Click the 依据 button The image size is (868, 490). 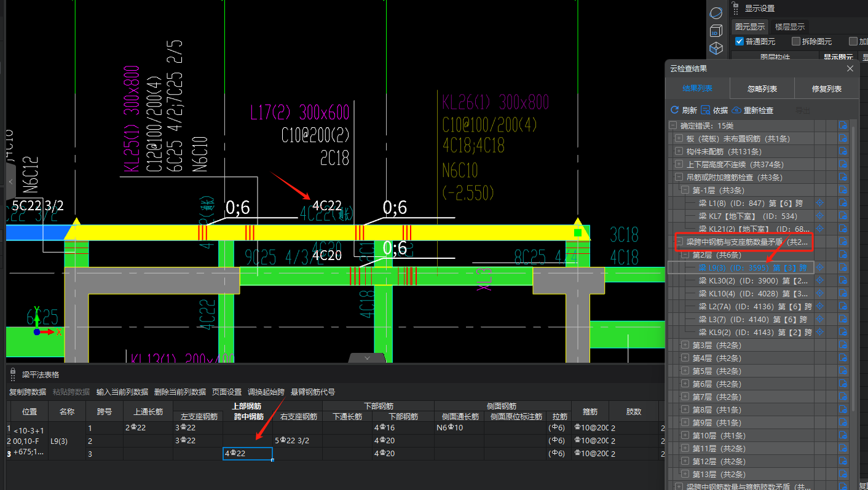(x=714, y=110)
